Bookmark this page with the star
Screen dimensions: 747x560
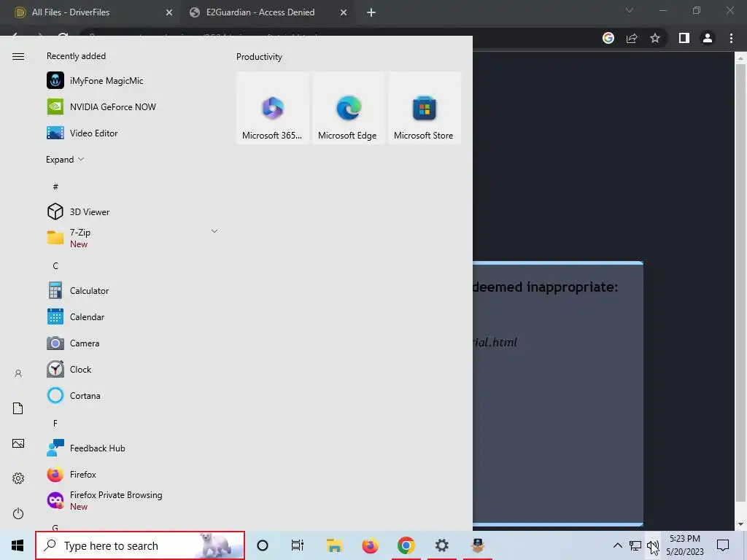655,38
